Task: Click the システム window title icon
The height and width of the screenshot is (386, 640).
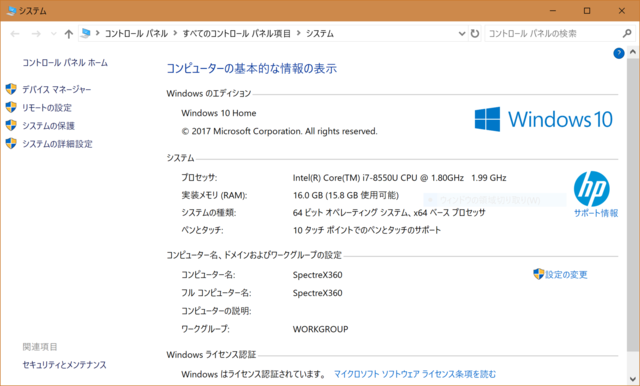Action: [x=11, y=11]
